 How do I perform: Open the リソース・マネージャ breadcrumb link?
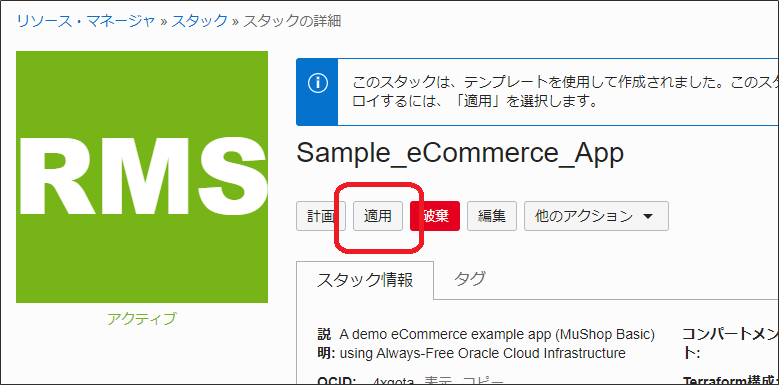pos(86,21)
